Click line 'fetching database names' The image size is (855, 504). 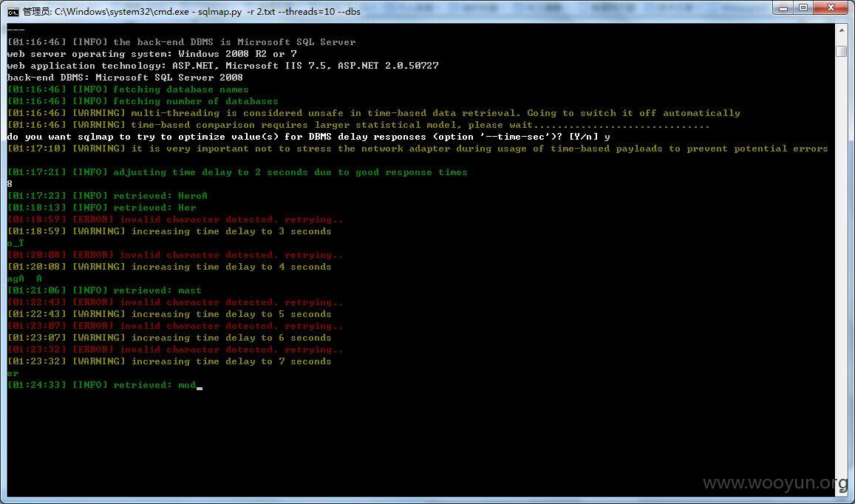point(128,89)
